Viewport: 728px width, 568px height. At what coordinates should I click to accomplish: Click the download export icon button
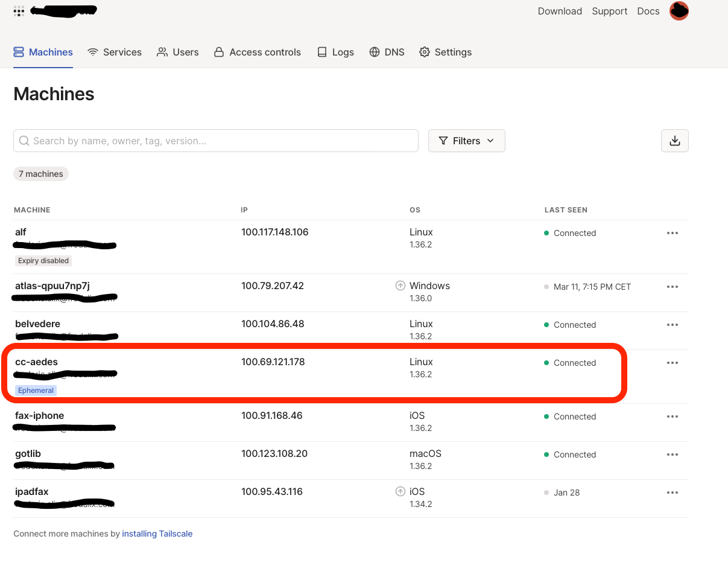click(674, 141)
